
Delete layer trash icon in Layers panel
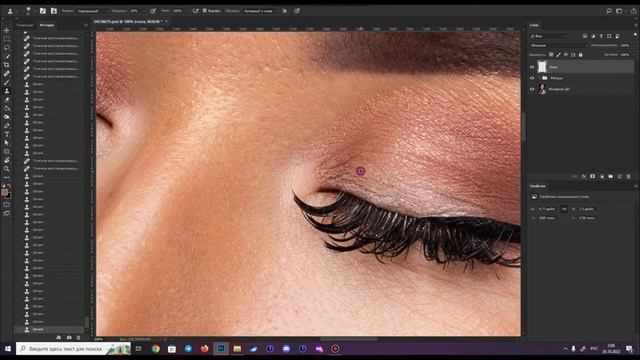pos(629,176)
